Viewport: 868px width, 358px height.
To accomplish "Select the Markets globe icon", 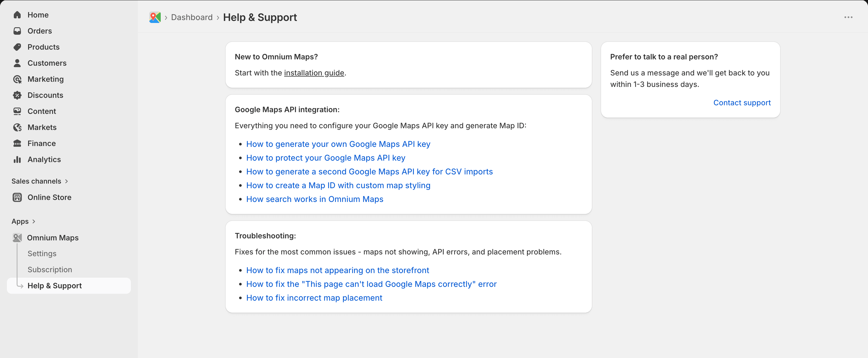I will tap(17, 127).
